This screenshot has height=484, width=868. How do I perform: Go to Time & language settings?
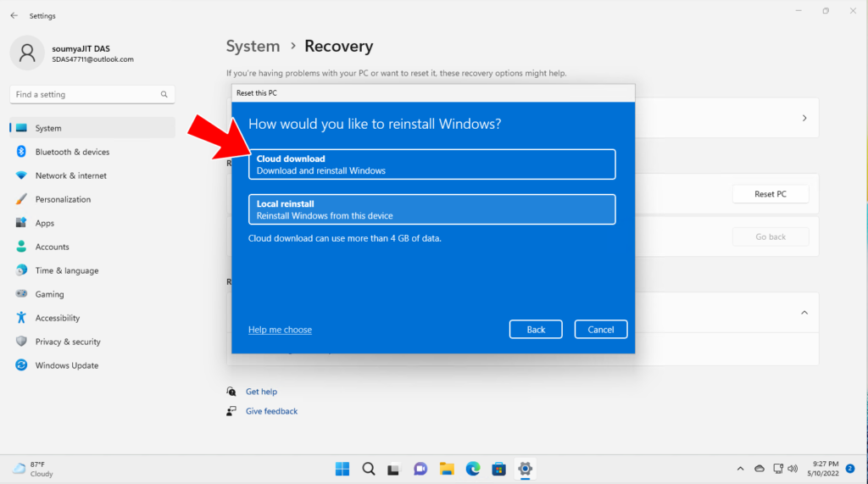click(92, 270)
